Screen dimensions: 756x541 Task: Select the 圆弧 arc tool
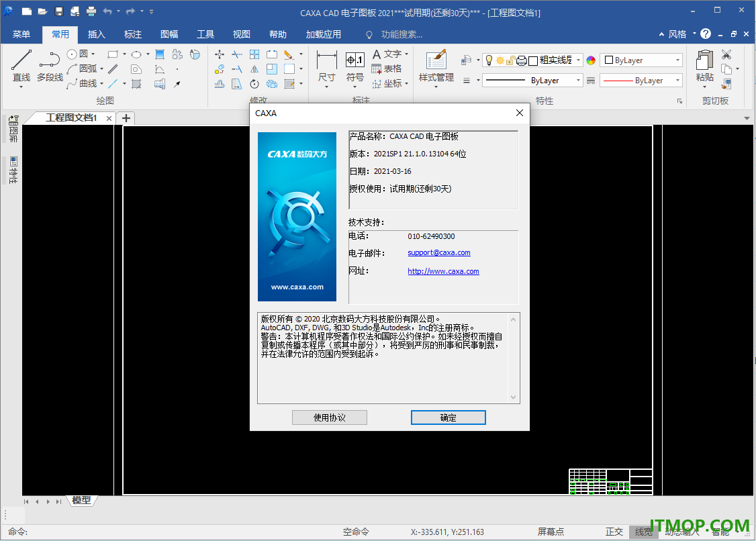(x=83, y=68)
